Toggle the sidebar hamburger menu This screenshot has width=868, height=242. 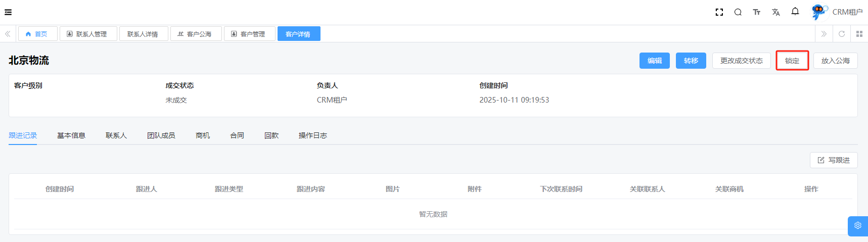click(8, 12)
